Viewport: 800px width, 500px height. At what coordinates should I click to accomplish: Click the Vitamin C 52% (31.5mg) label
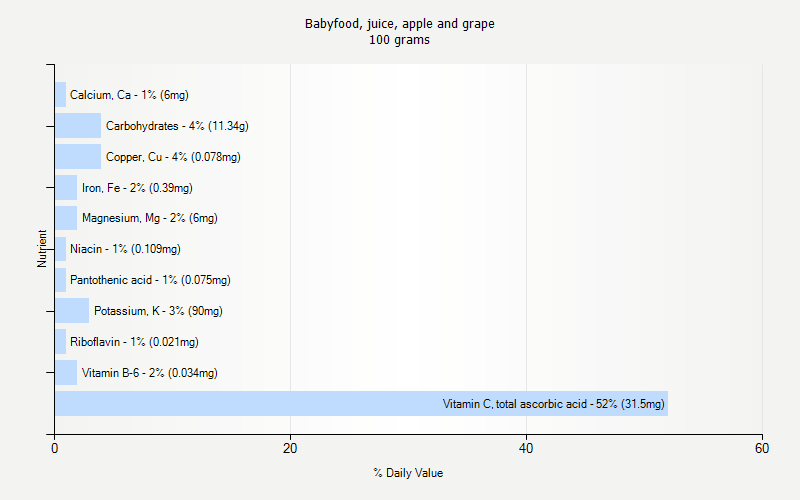point(554,404)
